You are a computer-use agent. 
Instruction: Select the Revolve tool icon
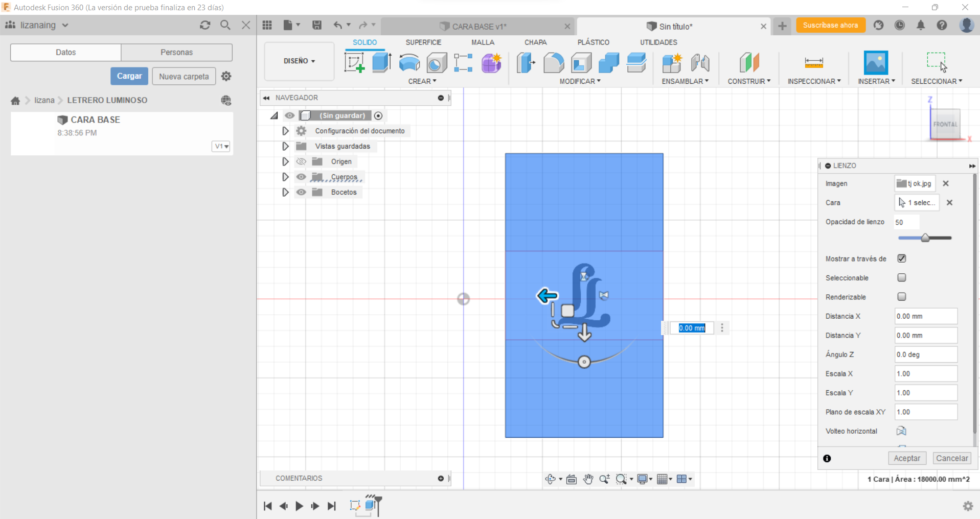(x=409, y=63)
